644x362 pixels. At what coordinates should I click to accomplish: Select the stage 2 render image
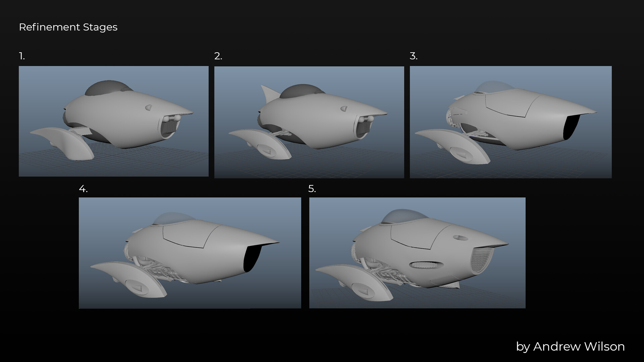309,122
